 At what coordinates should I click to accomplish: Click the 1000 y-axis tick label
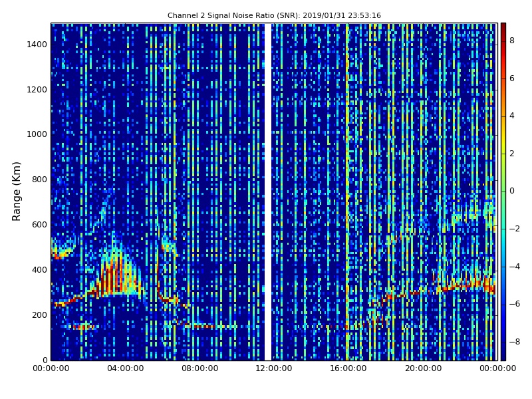click(x=37, y=134)
